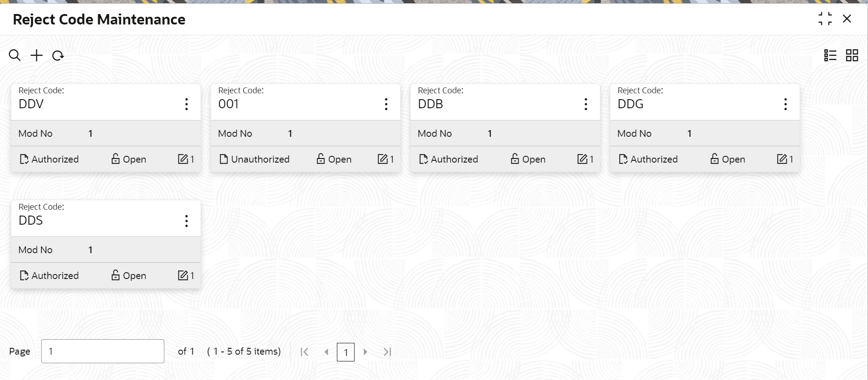Switch to tile grid view layout
The height and width of the screenshot is (380, 868).
[852, 55]
